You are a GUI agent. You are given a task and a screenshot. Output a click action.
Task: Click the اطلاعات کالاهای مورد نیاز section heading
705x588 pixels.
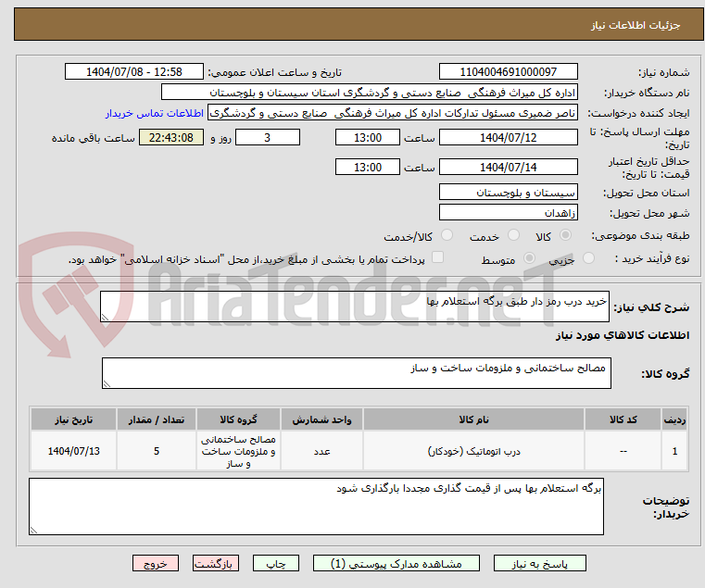[623, 335]
